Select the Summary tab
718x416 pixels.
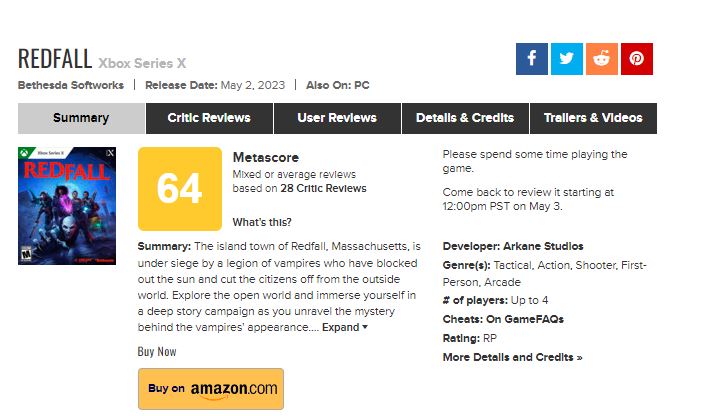pos(82,118)
